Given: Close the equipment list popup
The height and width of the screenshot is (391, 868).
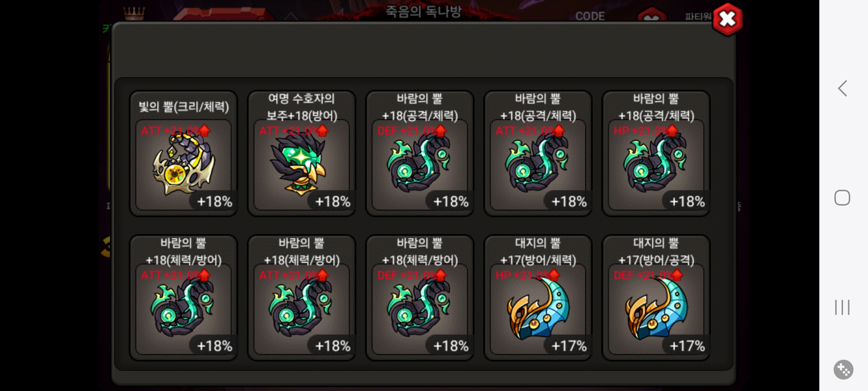Looking at the screenshot, I should click(x=728, y=19).
